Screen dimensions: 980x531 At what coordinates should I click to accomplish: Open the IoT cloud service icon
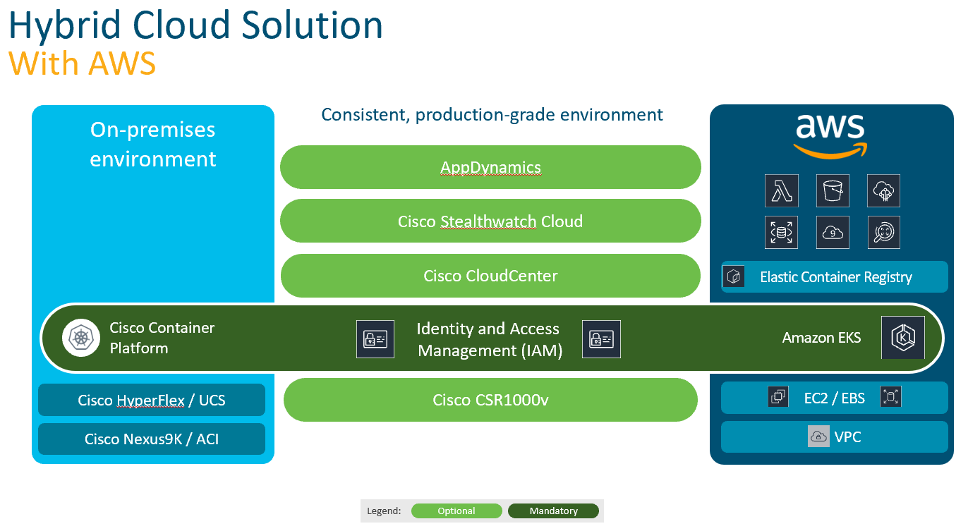coord(883,190)
